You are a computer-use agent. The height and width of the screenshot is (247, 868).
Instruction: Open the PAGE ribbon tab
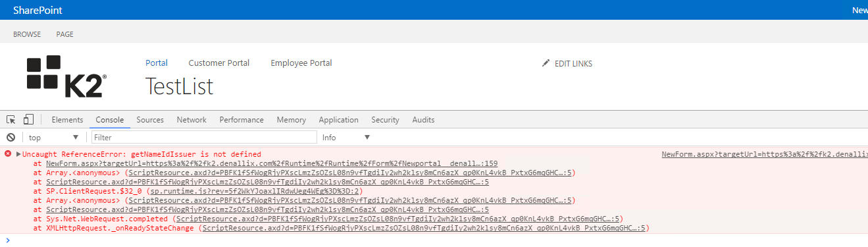point(64,34)
